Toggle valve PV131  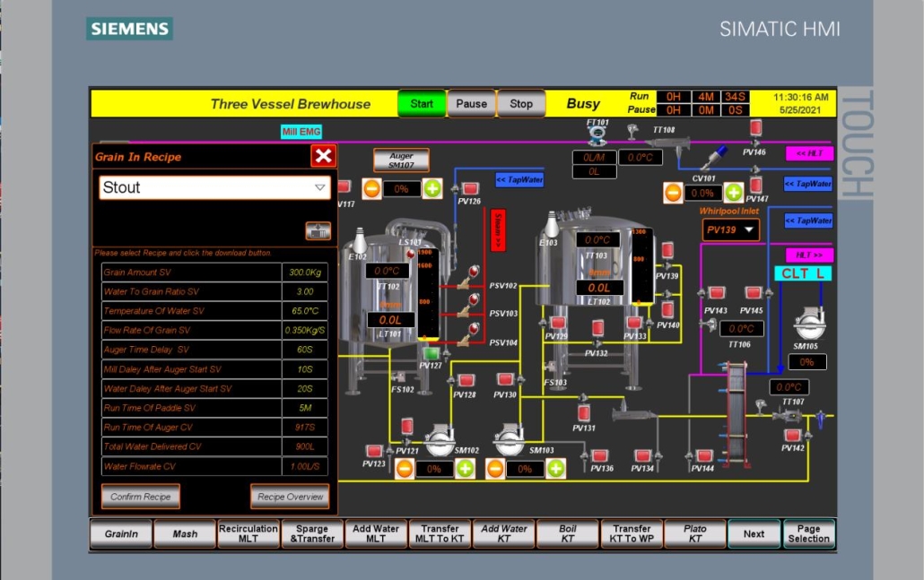(583, 412)
